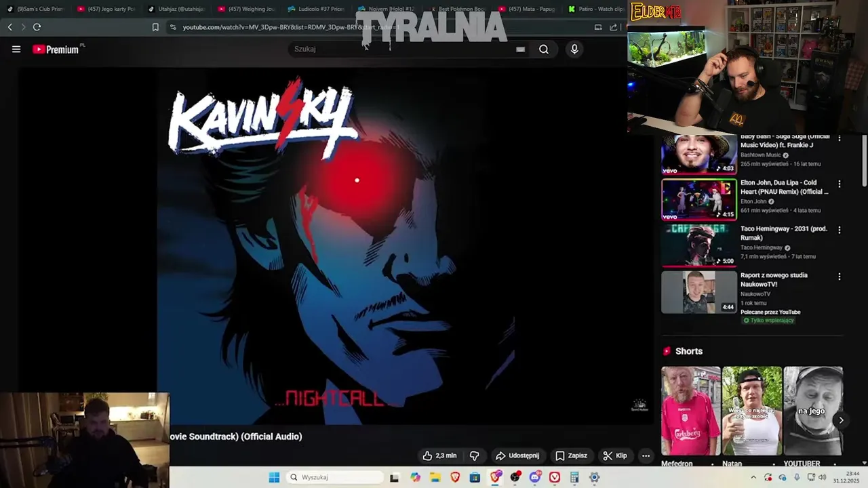The height and width of the screenshot is (488, 868).
Task: Open site settings icon beside the URL
Action: (173, 27)
